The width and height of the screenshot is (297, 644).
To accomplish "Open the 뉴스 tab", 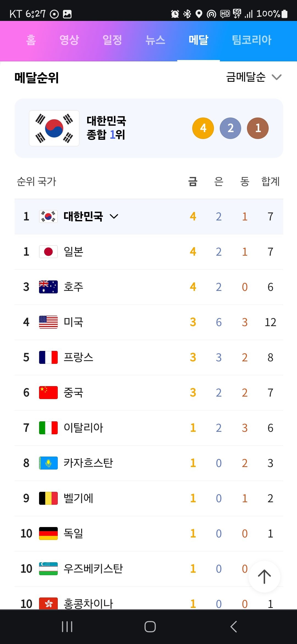I will point(155,40).
